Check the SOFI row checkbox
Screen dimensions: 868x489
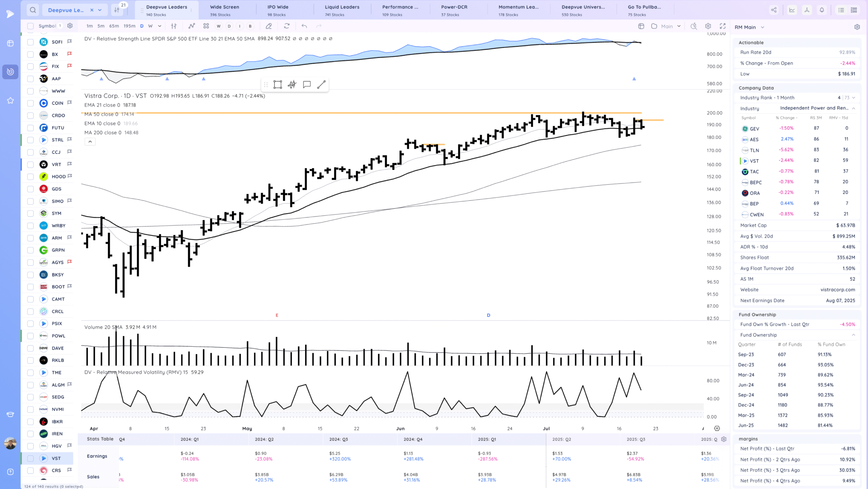(x=31, y=42)
